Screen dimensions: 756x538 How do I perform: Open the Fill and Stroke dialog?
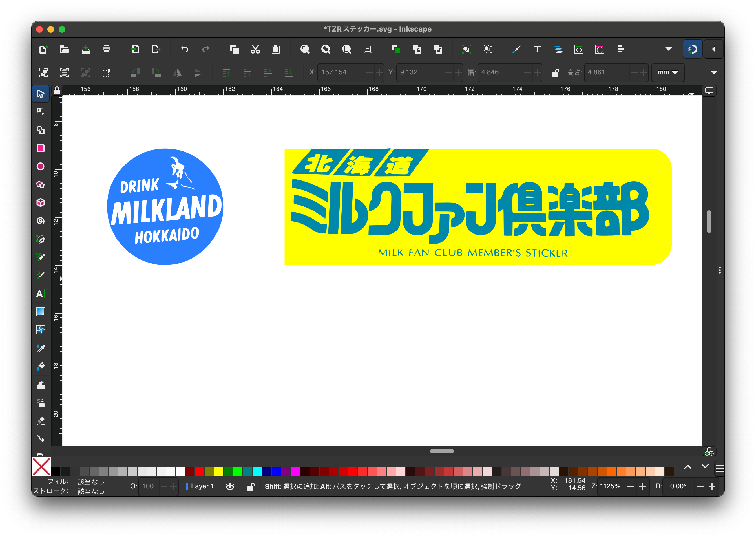(516, 49)
